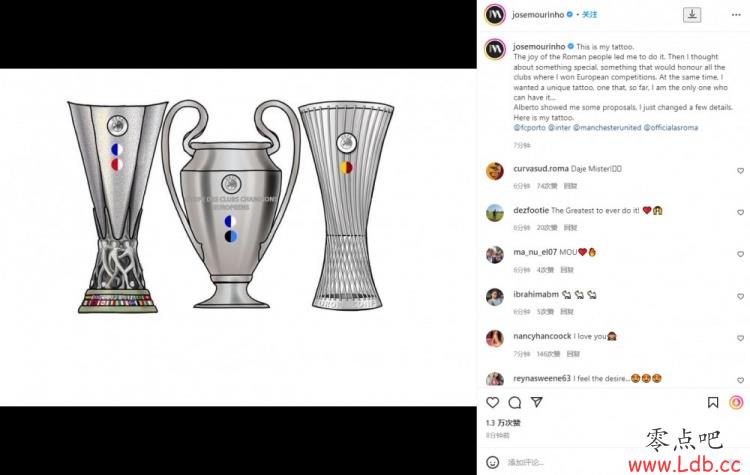The width and height of the screenshot is (750, 475).
Task: Like the post with the heart icon
Action: (x=493, y=402)
